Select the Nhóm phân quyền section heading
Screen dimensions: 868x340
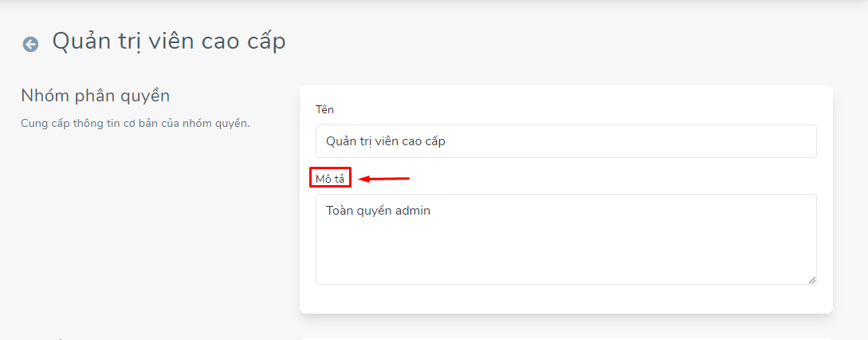pos(95,96)
